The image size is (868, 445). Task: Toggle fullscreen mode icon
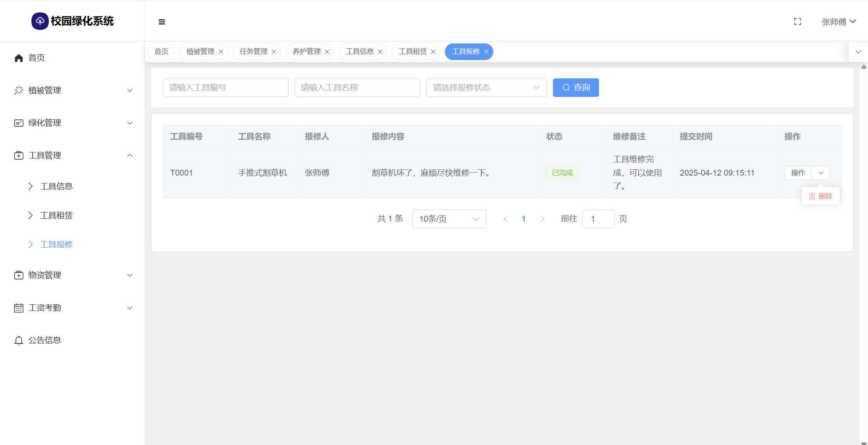[797, 22]
